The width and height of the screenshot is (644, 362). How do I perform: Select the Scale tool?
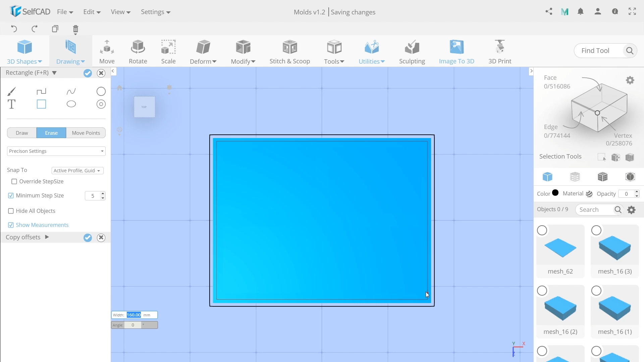pyautogui.click(x=168, y=51)
